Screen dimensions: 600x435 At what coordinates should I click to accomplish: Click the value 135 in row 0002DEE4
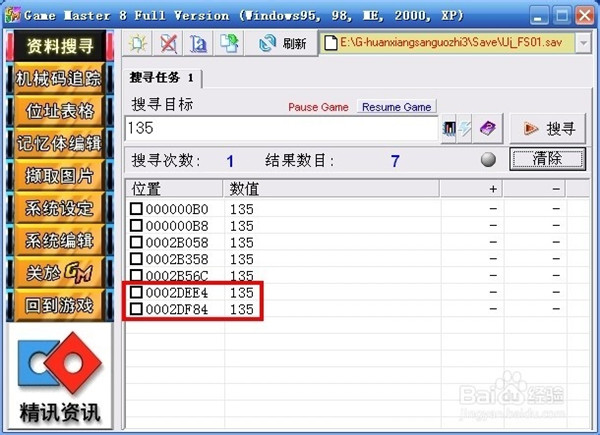pos(242,293)
